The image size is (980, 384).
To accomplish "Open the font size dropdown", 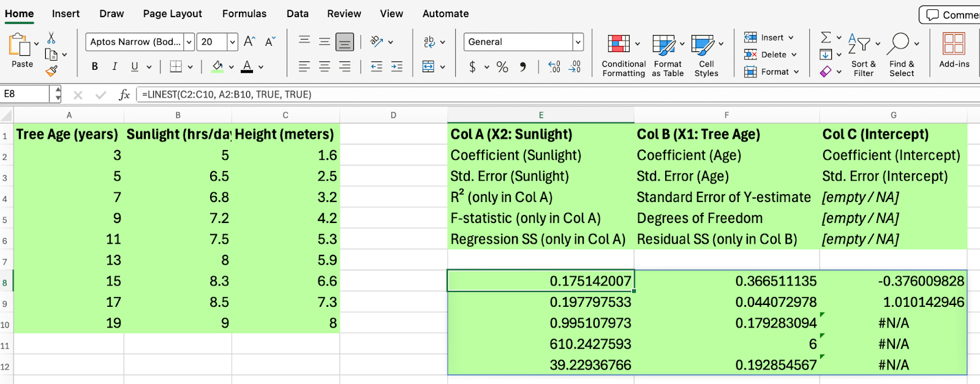I will (x=232, y=42).
